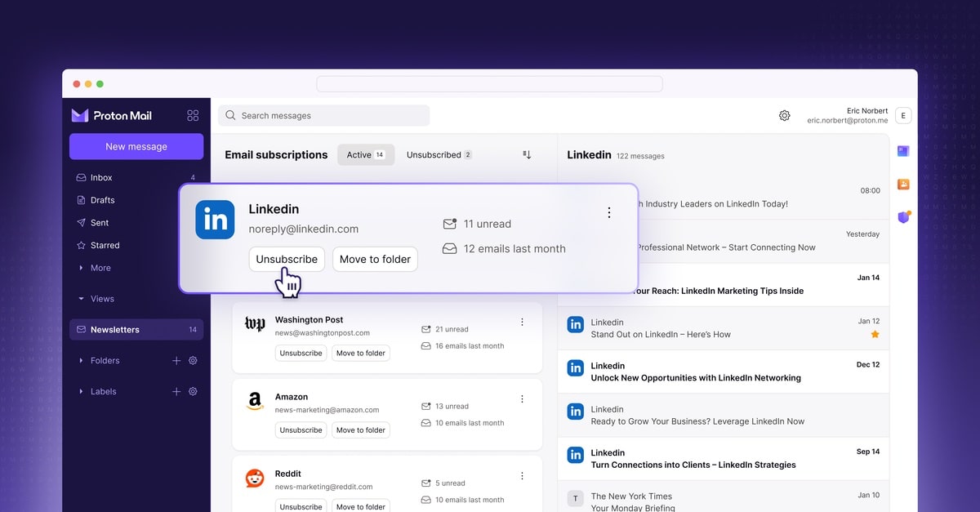Image resolution: width=980 pixels, height=512 pixels.
Task: Open the Washington Post three-dot options menu
Action: pyautogui.click(x=522, y=323)
